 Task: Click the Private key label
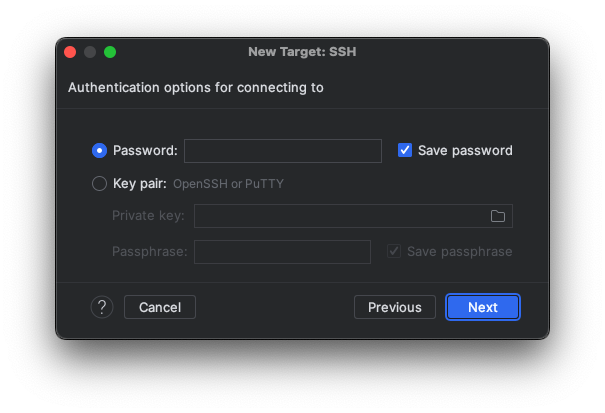[x=148, y=216]
